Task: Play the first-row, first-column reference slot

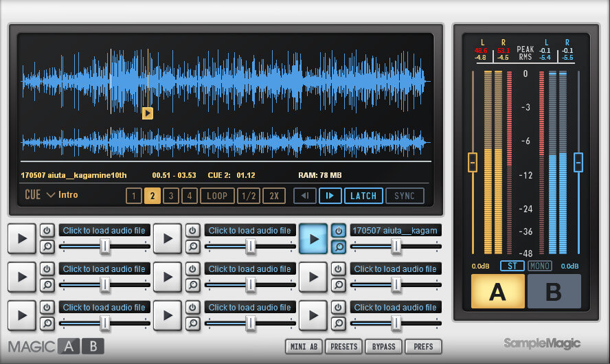Action: point(22,239)
